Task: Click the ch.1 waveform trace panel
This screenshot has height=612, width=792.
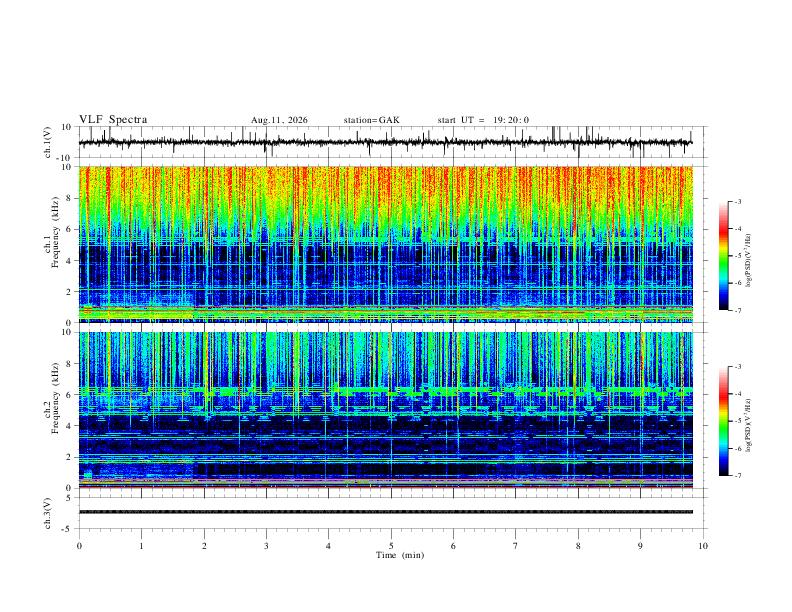Action: click(x=385, y=142)
